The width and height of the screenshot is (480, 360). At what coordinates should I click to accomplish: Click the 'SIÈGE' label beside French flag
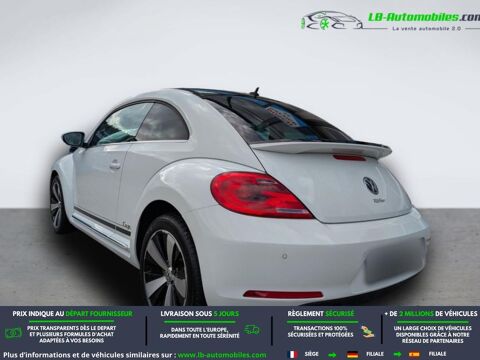point(312,354)
